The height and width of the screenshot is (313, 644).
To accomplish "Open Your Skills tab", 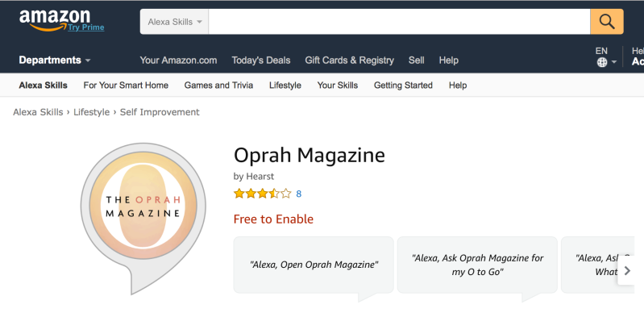I will pos(337,86).
